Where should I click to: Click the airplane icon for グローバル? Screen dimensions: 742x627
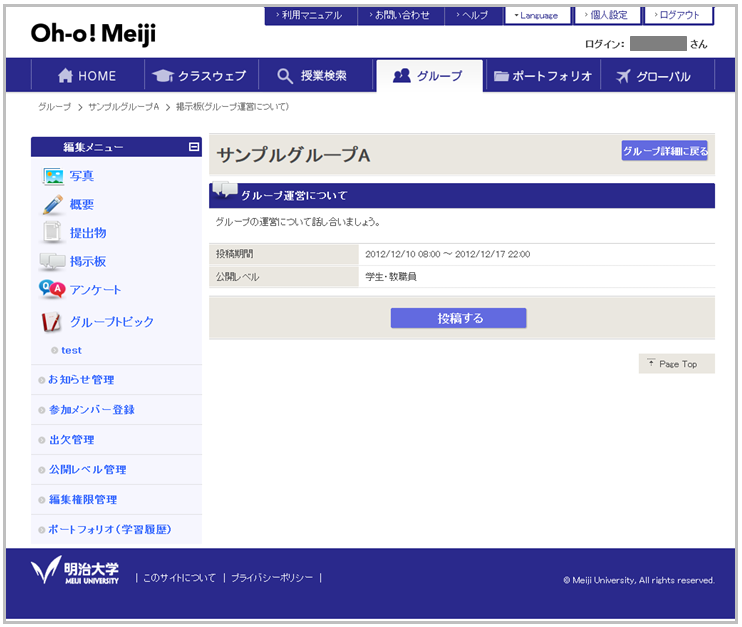pyautogui.click(x=623, y=76)
